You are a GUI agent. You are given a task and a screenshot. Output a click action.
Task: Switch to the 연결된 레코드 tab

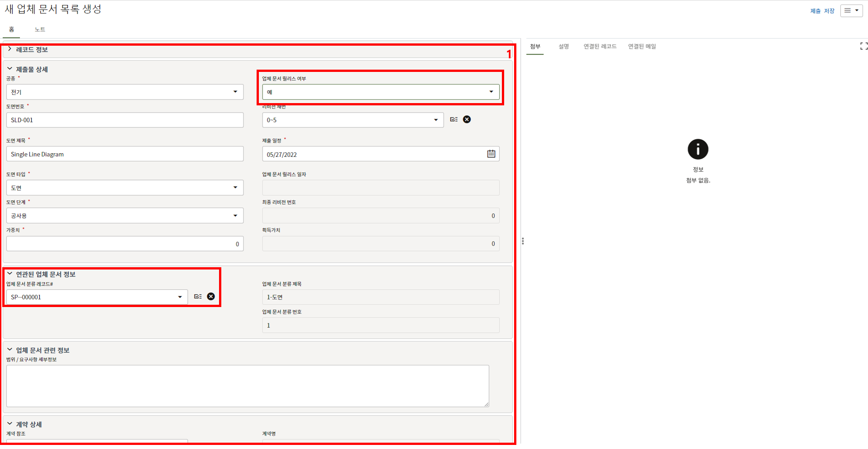(x=600, y=47)
